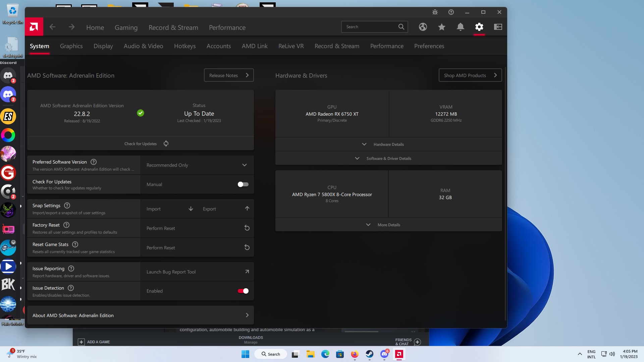This screenshot has width=644, height=362.
Task: Open Downloads Manage in Steam window
Action: tap(251, 340)
